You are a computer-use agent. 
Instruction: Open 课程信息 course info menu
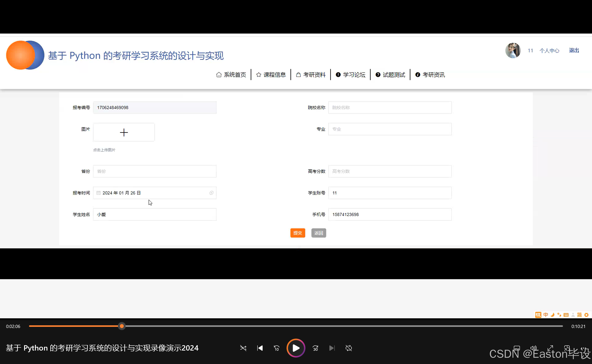pos(271,75)
